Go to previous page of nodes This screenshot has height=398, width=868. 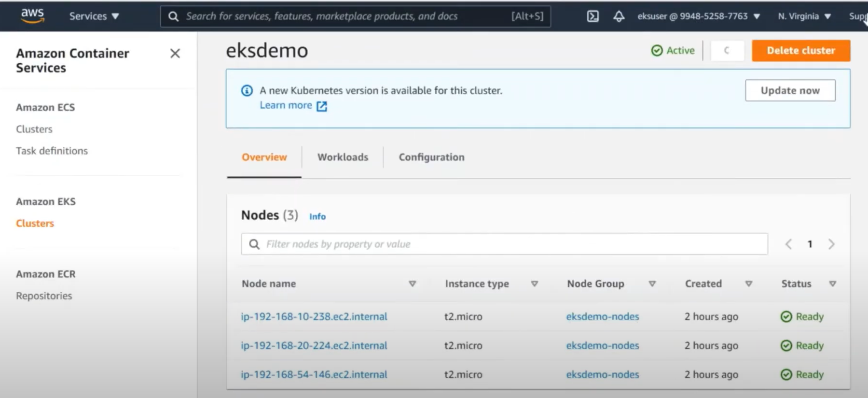click(x=788, y=244)
